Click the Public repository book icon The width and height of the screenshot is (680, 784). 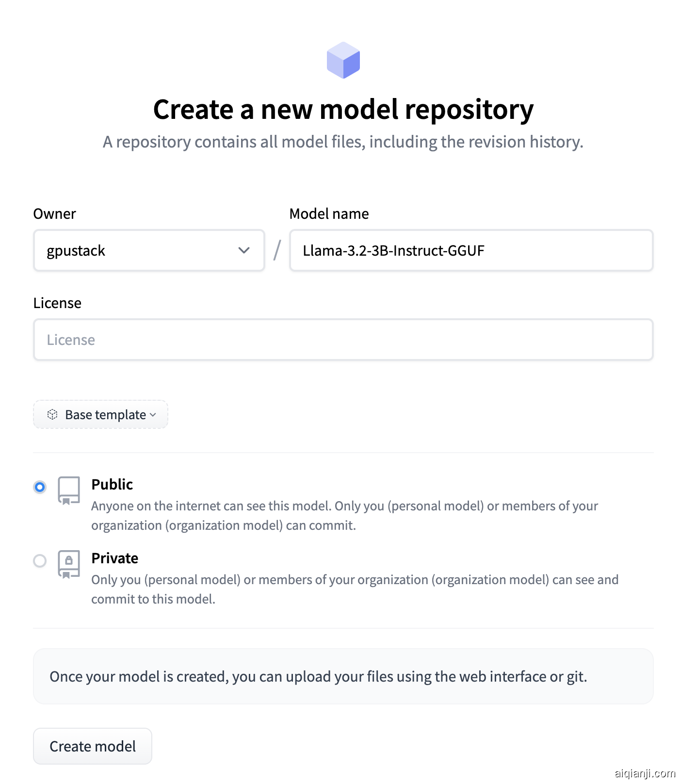69,490
